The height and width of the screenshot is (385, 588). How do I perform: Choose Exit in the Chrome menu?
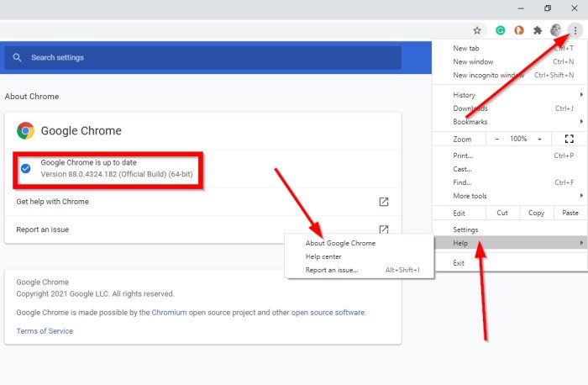510,262
